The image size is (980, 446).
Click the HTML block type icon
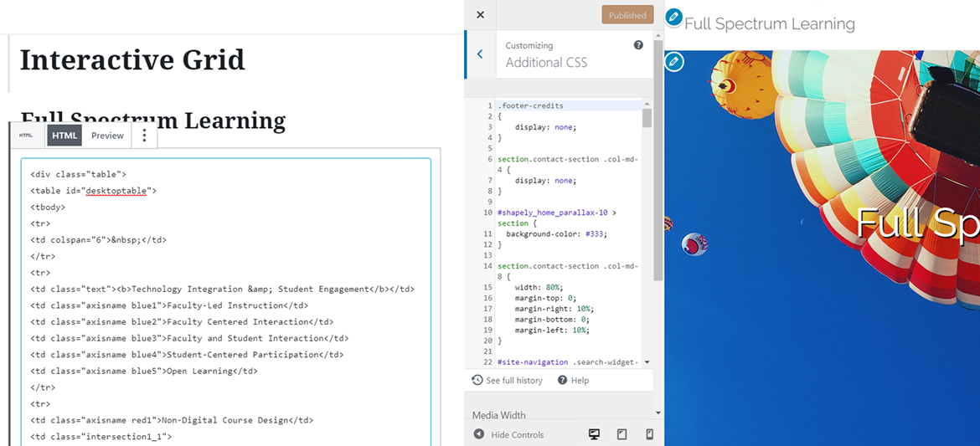pos(26,136)
